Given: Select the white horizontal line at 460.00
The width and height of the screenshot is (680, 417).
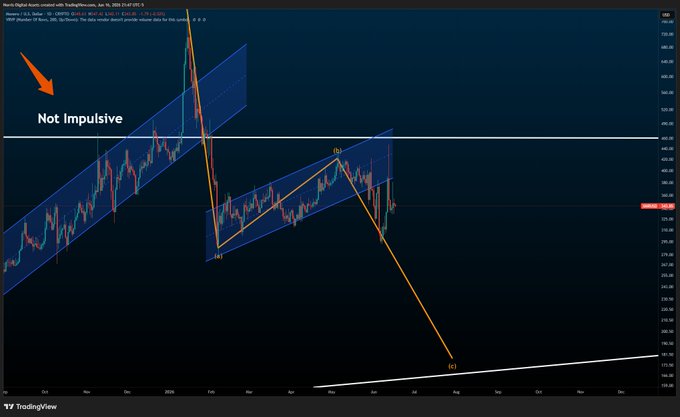Looking at the screenshot, I should point(330,138).
